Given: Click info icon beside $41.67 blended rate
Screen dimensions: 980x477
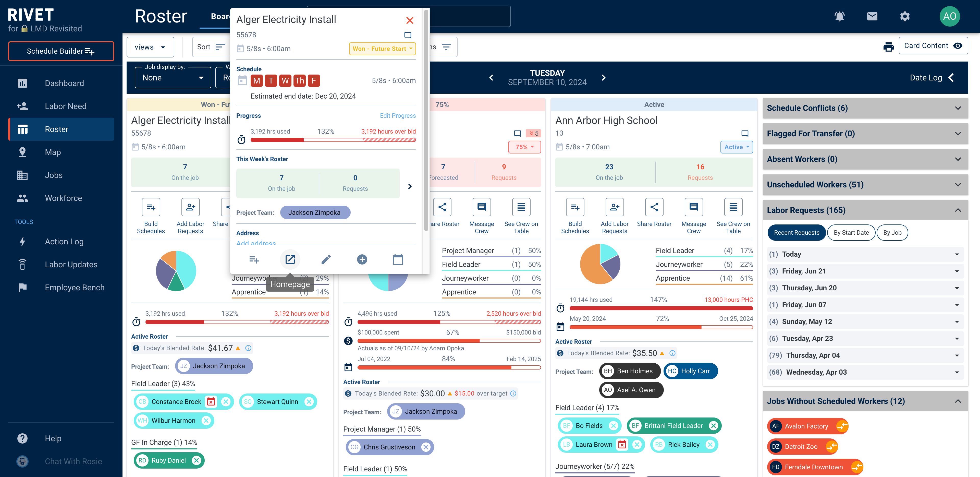Looking at the screenshot, I should pos(248,348).
